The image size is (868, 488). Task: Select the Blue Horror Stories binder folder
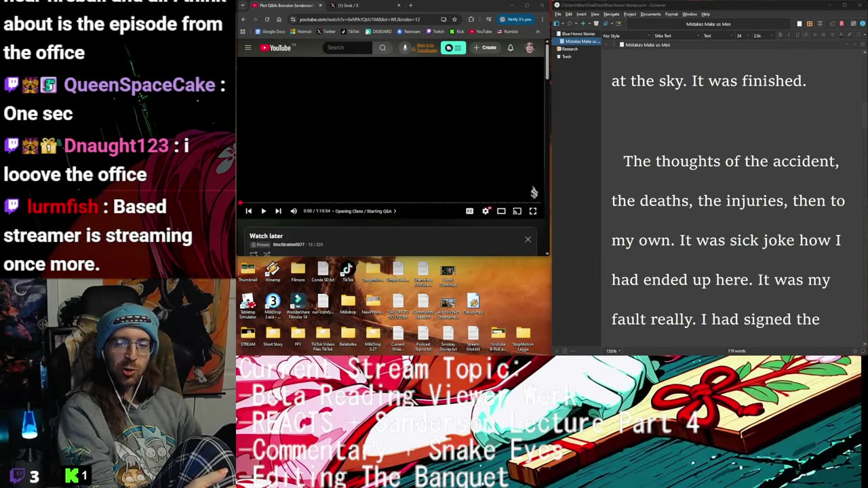pyautogui.click(x=576, y=33)
